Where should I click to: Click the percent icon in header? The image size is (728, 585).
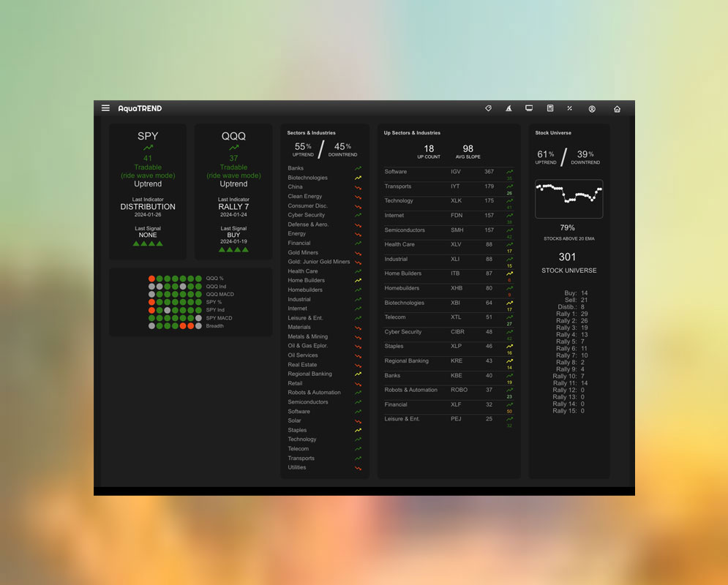click(570, 108)
